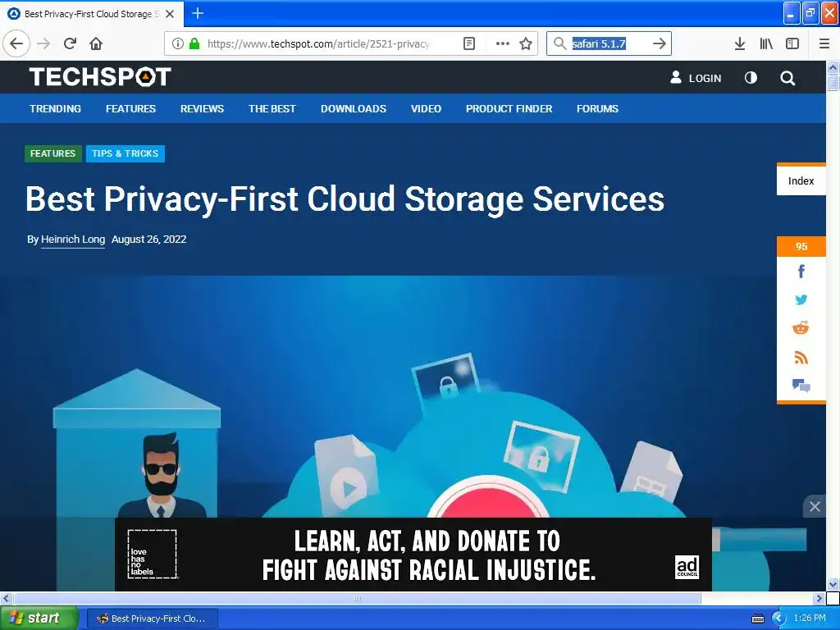The image size is (840, 630).
Task: Go back to the previous page
Action: [16, 43]
